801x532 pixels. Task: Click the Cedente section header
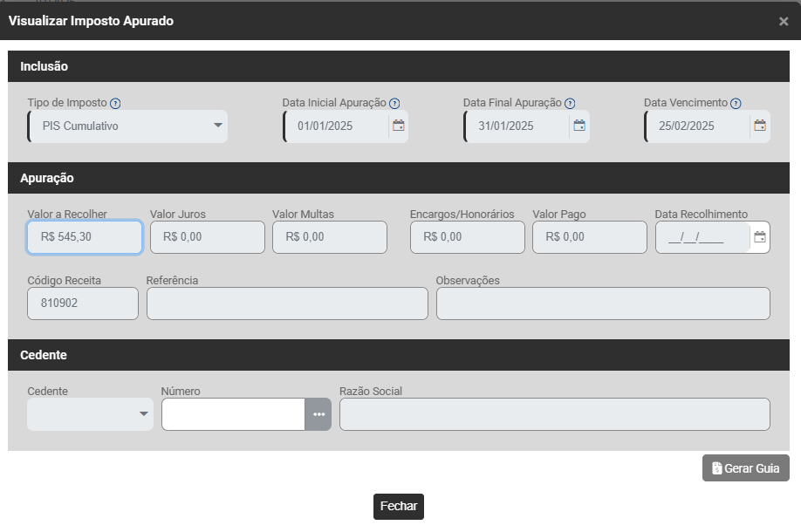(399, 355)
